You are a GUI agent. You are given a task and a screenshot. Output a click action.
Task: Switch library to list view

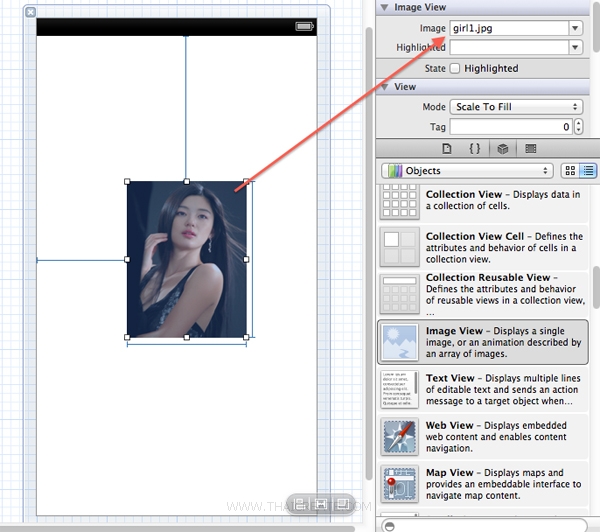pyautogui.click(x=588, y=171)
